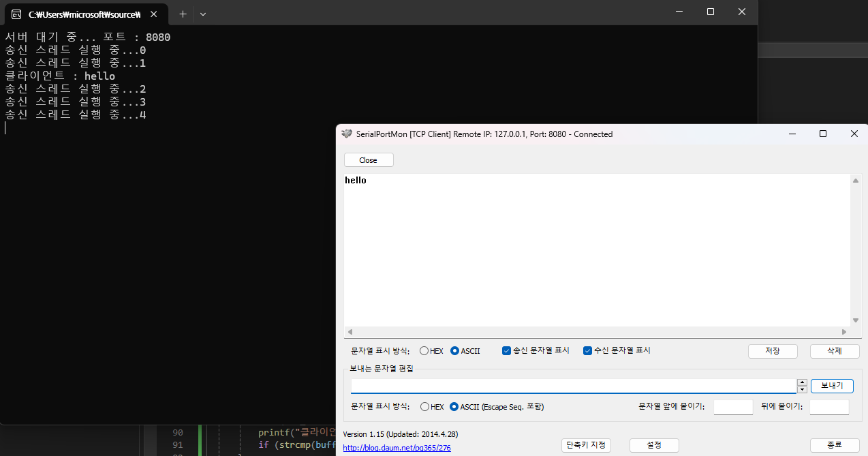
Task: Click '서버 대기 중... 포트 : 8080' terminal line
Action: pyautogui.click(x=87, y=37)
